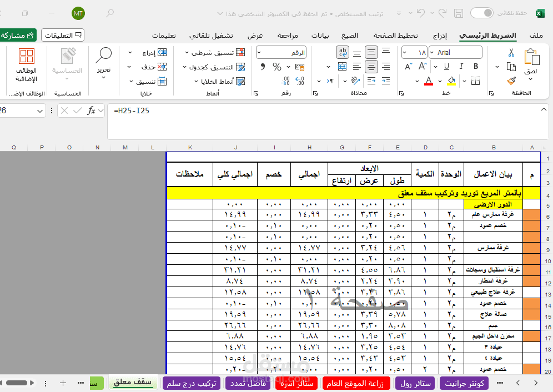The width and height of the screenshot is (553, 392).
Task: Open Format as Table menu
Action: 214,67
